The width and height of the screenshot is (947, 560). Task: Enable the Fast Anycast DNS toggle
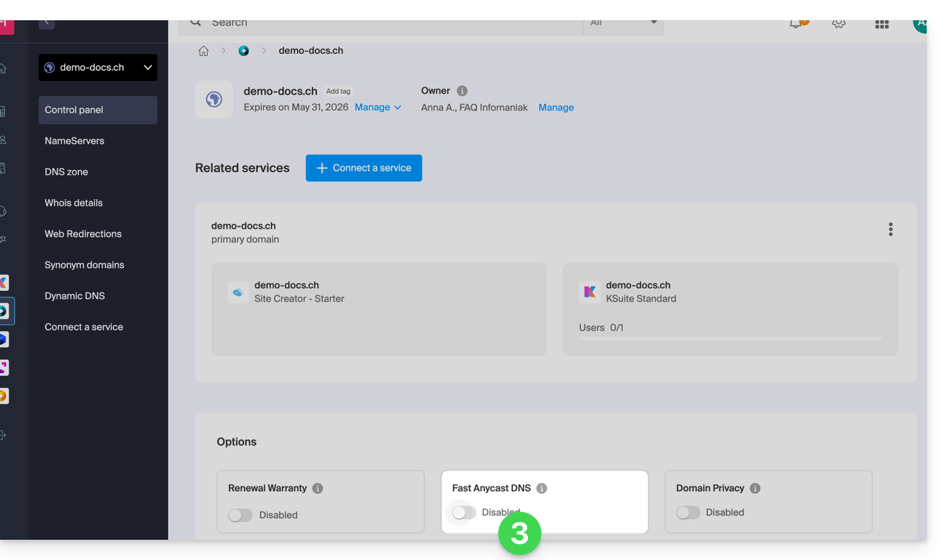(x=464, y=513)
